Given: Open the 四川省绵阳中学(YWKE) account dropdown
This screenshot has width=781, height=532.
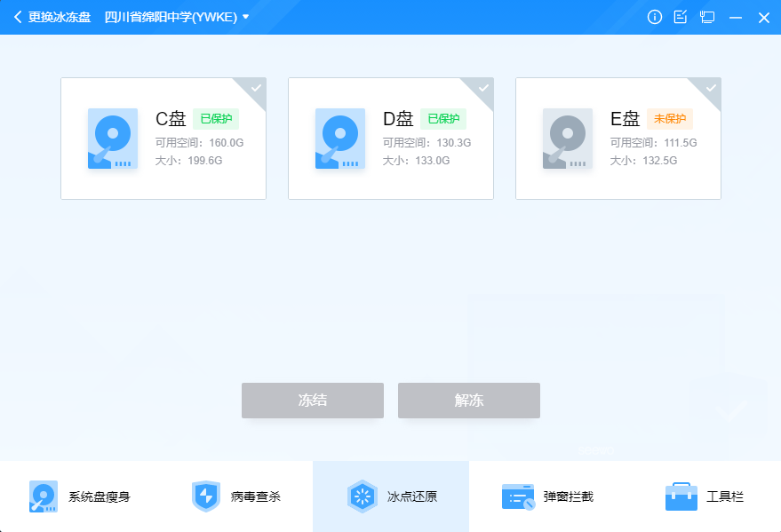Looking at the screenshot, I should 174,16.
